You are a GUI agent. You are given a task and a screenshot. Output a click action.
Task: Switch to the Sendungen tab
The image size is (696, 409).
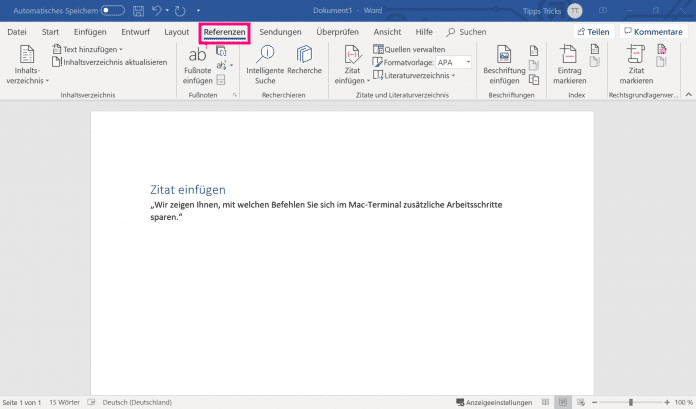tap(280, 32)
